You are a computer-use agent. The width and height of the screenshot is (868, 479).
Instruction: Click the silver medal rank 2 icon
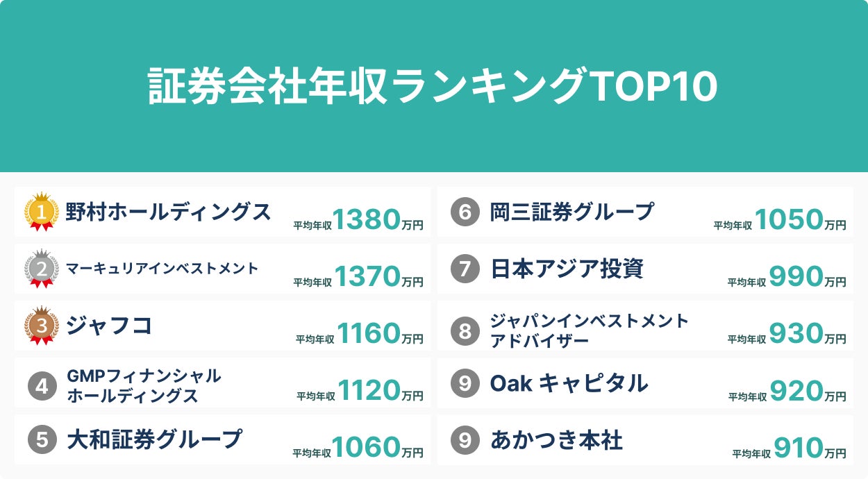(x=42, y=269)
